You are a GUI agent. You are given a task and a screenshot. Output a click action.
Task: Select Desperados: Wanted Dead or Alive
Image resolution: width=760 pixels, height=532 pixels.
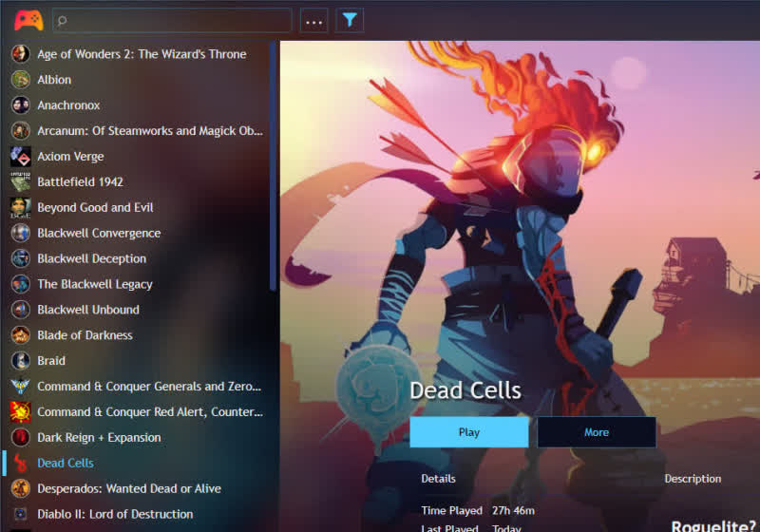tap(128, 488)
